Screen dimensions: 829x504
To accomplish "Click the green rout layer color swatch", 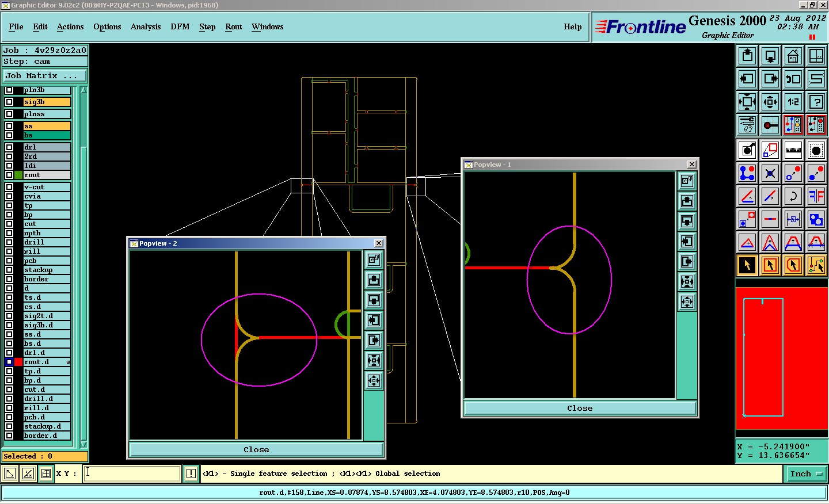I will [x=18, y=175].
